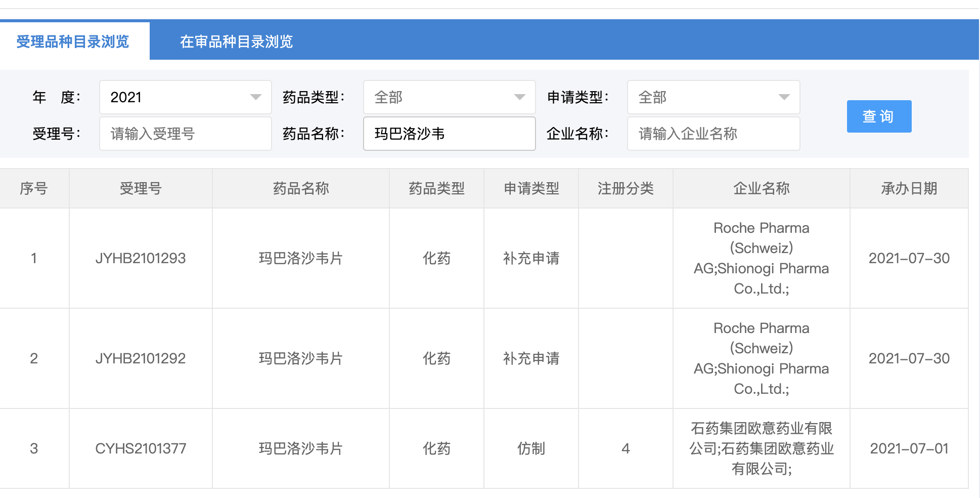The width and height of the screenshot is (980, 498).
Task: Click the 药品名称 field containing 玛巴洛沙韦
Action: (x=449, y=134)
